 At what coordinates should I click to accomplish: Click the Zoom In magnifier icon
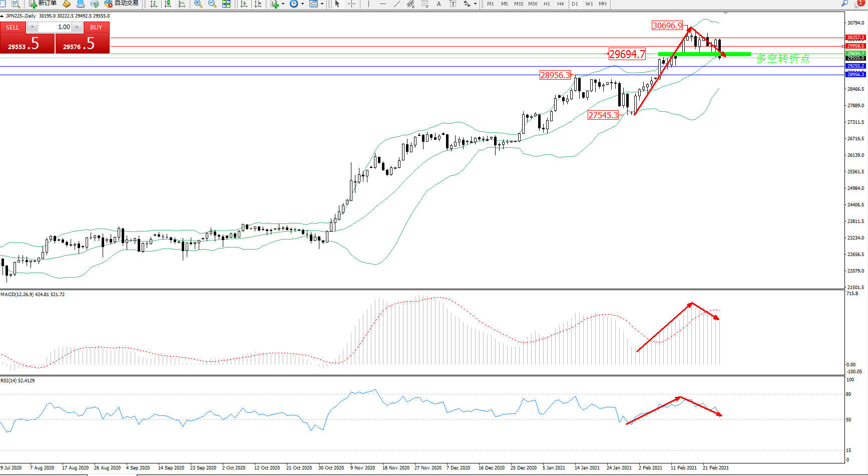(x=198, y=4)
